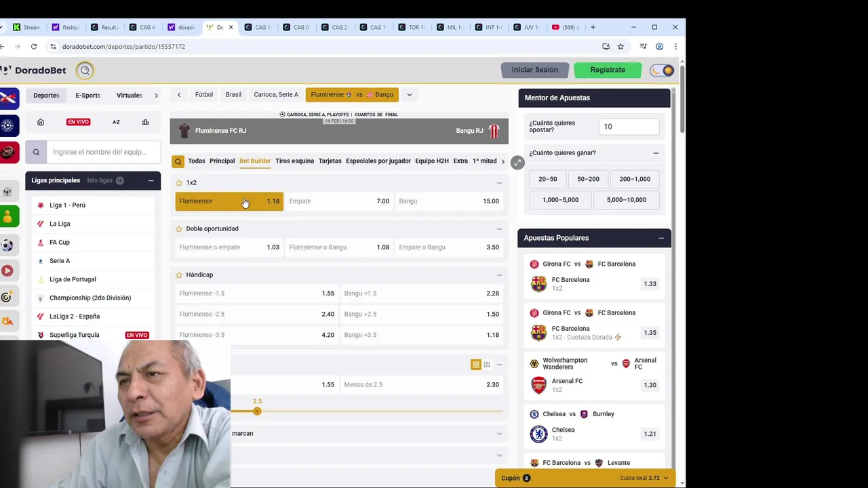
Task: Go back with match breadcrumb arrow
Action: (x=179, y=95)
